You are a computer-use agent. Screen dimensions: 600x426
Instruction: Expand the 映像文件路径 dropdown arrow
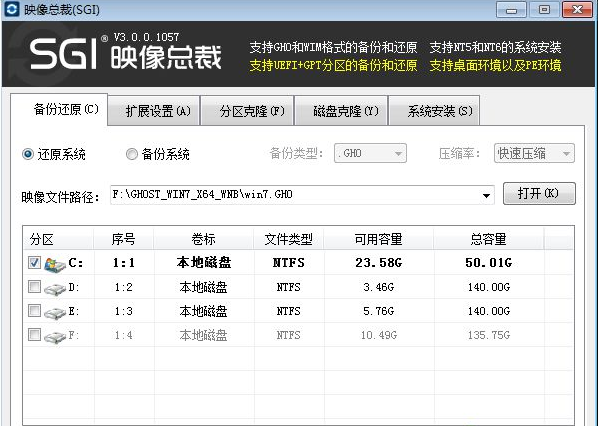487,195
